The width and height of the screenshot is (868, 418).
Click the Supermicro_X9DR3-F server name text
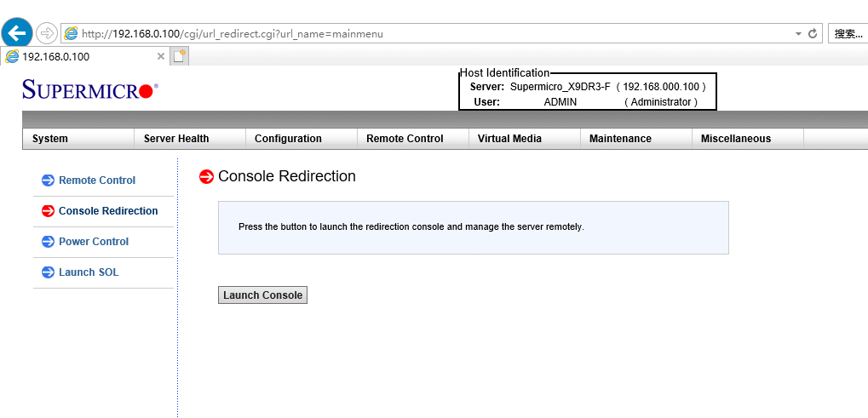[x=560, y=87]
